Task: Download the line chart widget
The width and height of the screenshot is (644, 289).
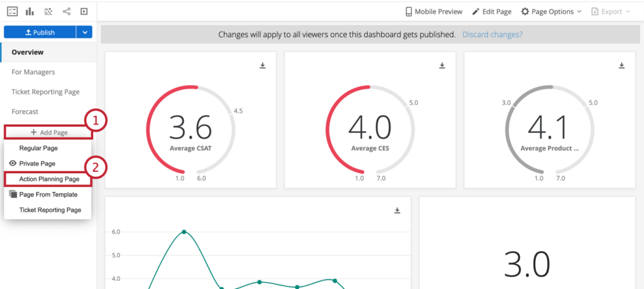Action: click(x=397, y=210)
